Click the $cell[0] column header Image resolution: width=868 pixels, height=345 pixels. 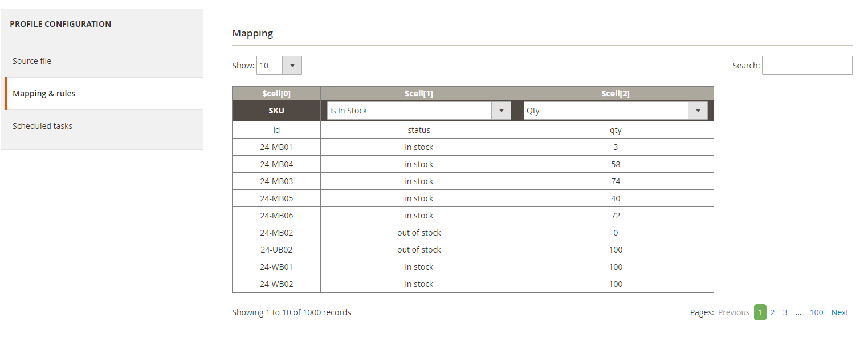276,94
